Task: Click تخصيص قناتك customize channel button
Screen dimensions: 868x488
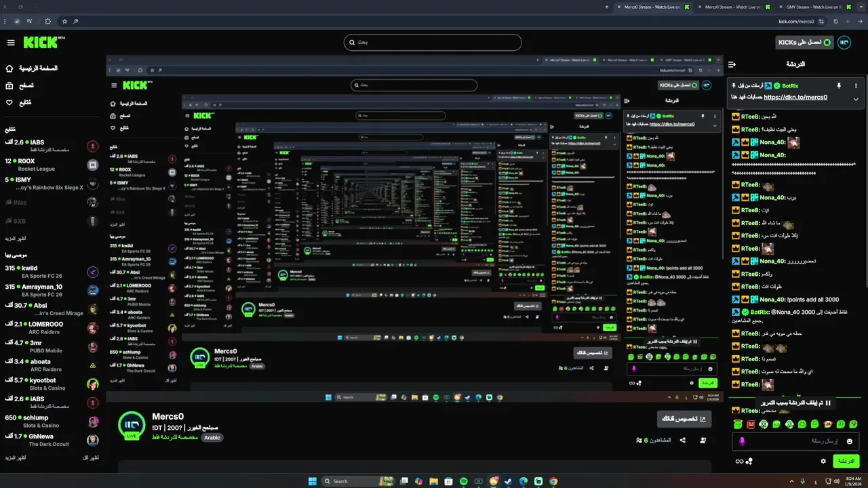Action: click(x=684, y=419)
